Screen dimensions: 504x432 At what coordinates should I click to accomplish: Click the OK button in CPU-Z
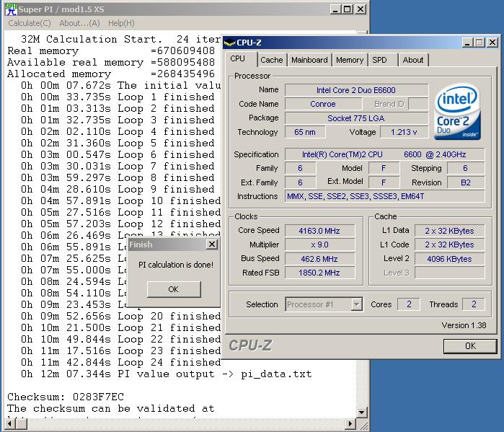click(470, 346)
